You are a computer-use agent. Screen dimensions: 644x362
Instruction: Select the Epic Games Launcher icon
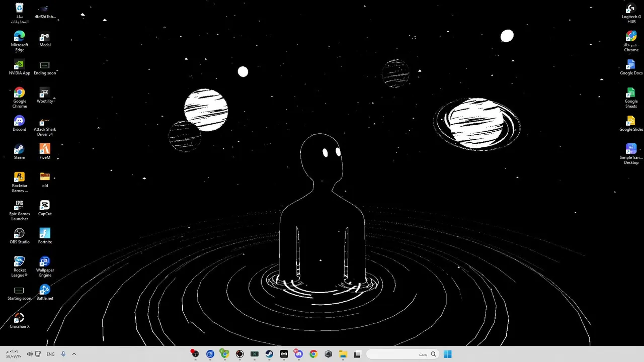click(x=19, y=211)
